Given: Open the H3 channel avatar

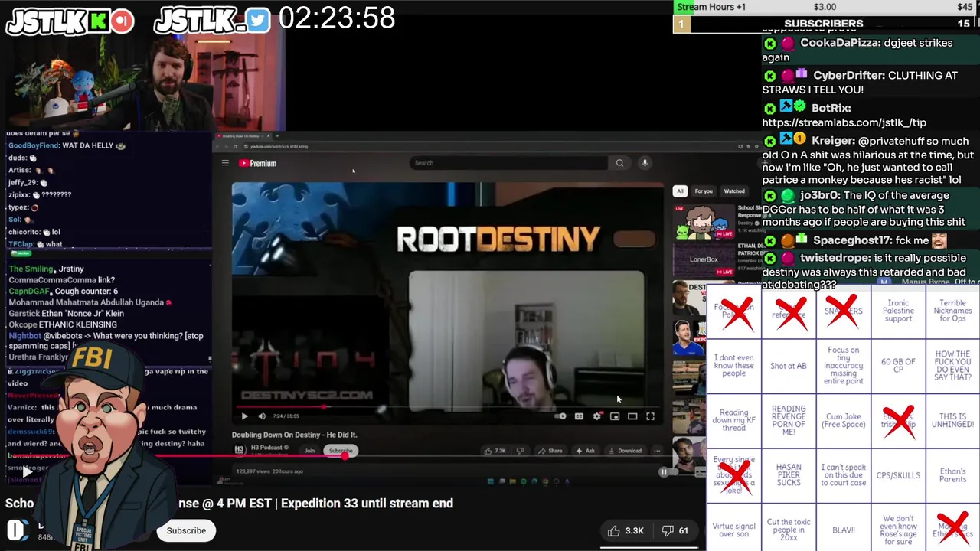Looking at the screenshot, I should click(x=239, y=450).
